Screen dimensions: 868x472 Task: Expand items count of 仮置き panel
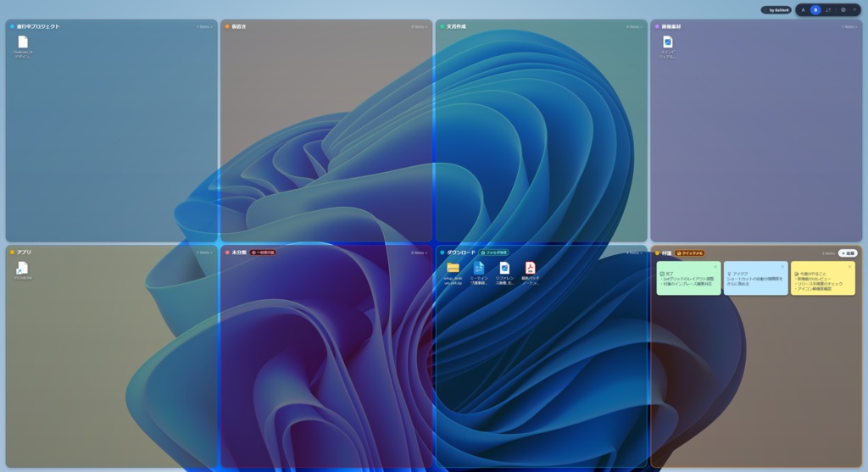click(x=419, y=26)
